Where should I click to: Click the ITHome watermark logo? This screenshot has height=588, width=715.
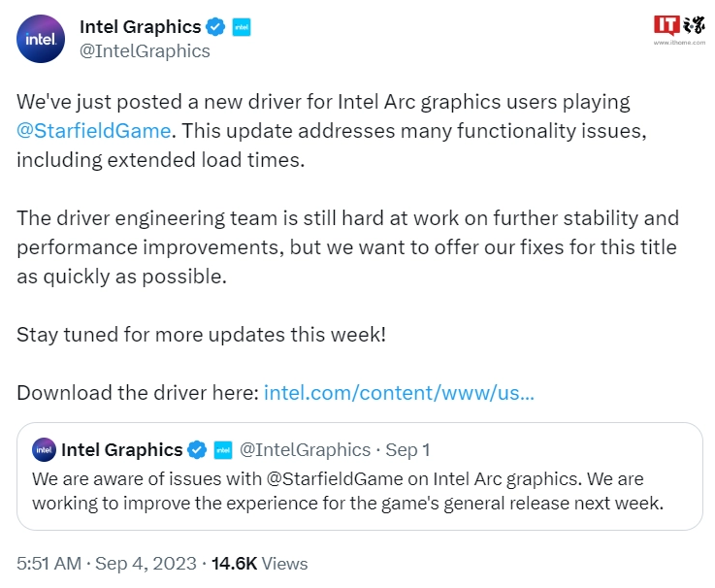(679, 25)
